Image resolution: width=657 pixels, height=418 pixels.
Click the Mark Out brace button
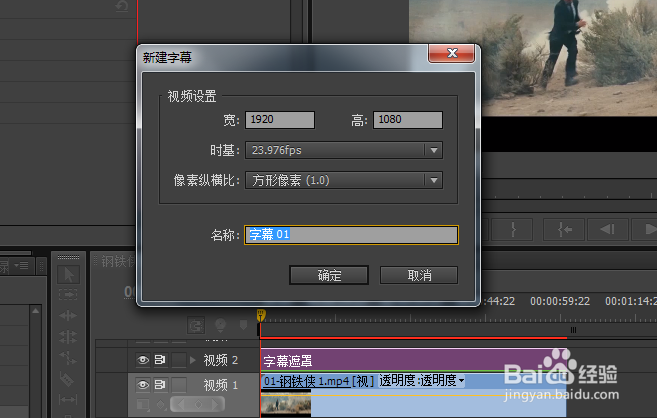[512, 229]
